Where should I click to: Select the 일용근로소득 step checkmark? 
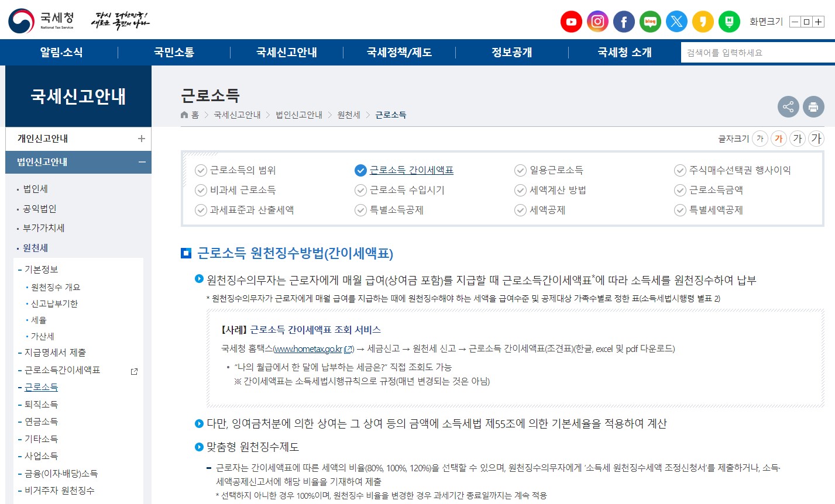[x=520, y=170]
